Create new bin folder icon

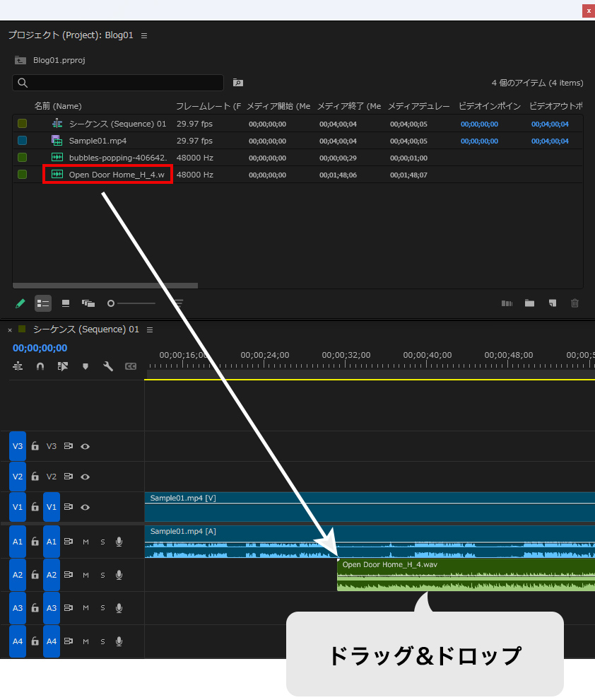[x=529, y=303]
